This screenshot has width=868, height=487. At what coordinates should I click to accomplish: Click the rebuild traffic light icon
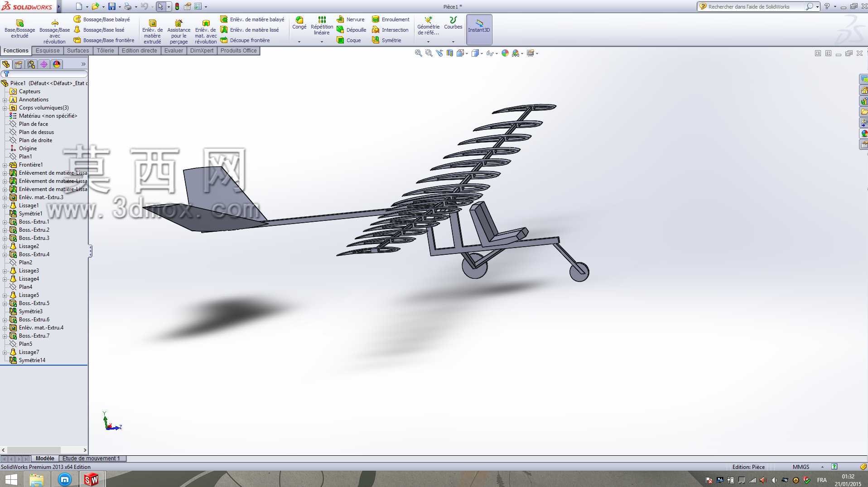tap(177, 6)
